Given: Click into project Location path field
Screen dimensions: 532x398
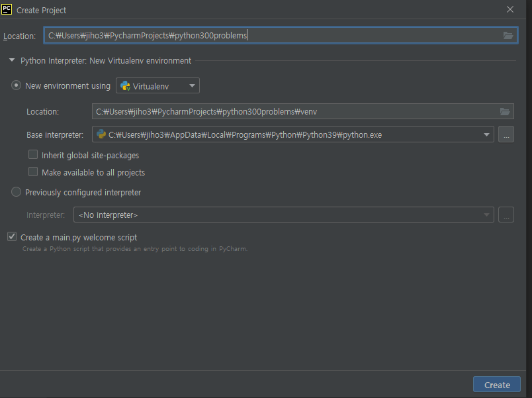Looking at the screenshot, I should coord(281,35).
